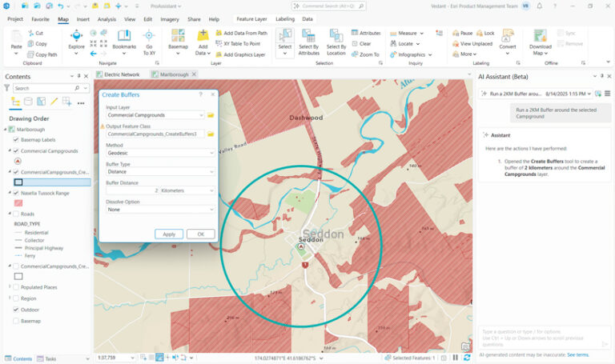Screen dimensions: 615x364
Task: Open the Imagery ribbon tab
Action: coord(170,19)
